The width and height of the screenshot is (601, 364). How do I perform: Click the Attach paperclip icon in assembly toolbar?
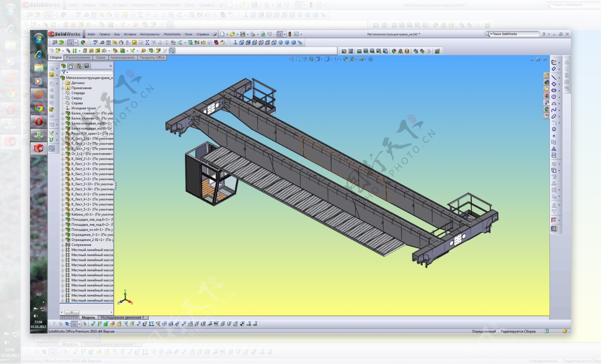[x=68, y=51]
